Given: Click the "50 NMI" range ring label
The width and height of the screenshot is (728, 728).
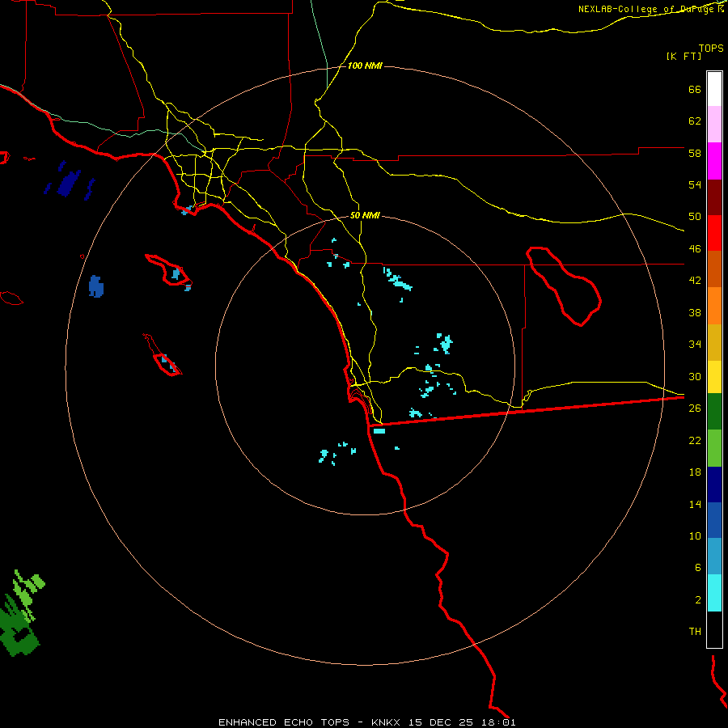Looking at the screenshot, I should point(365,215).
